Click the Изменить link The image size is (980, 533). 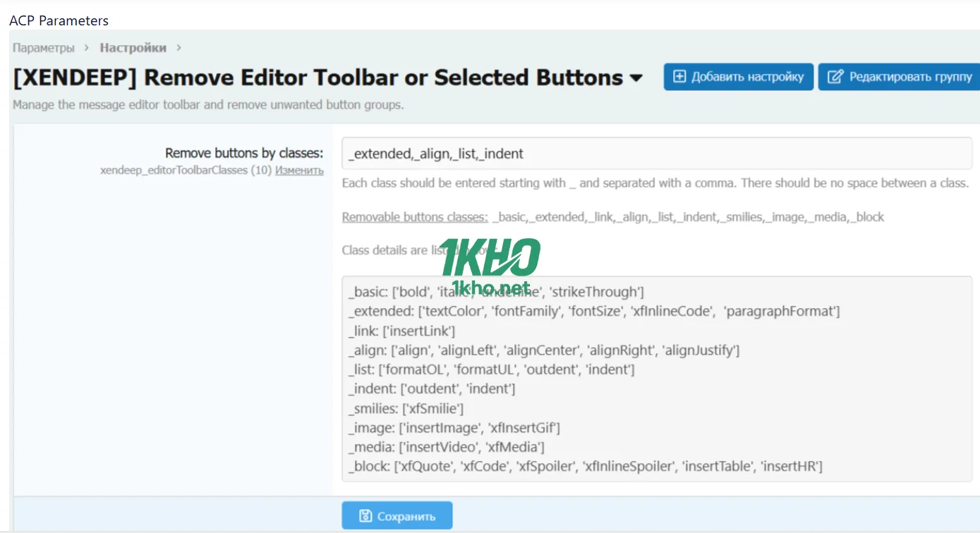[x=299, y=170]
